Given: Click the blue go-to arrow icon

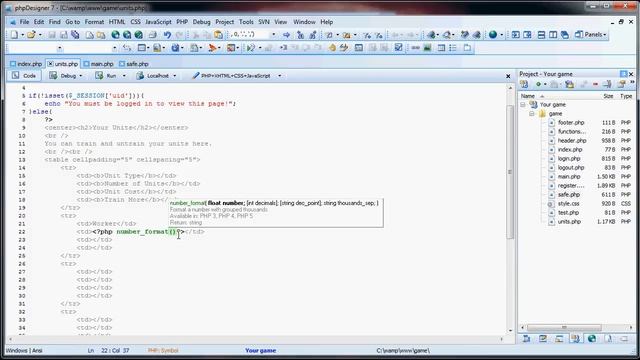Looking at the screenshot, I should pyautogui.click(x=287, y=35).
